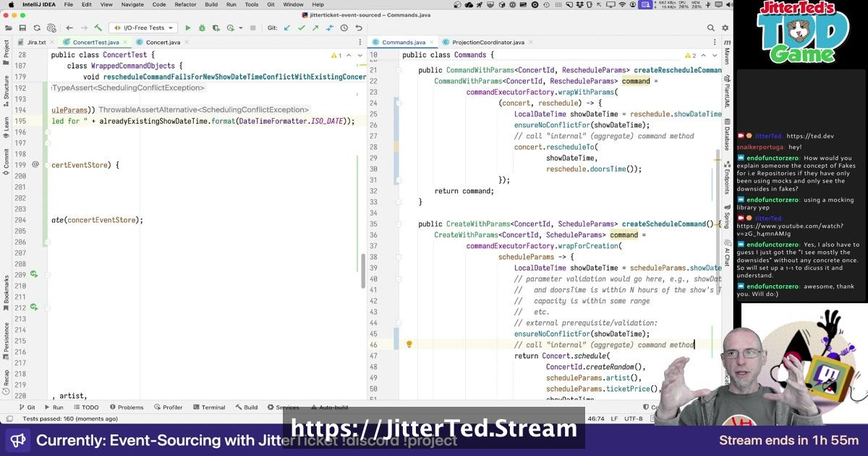Open the Refactor menu
The image size is (868, 456).
tap(185, 4)
